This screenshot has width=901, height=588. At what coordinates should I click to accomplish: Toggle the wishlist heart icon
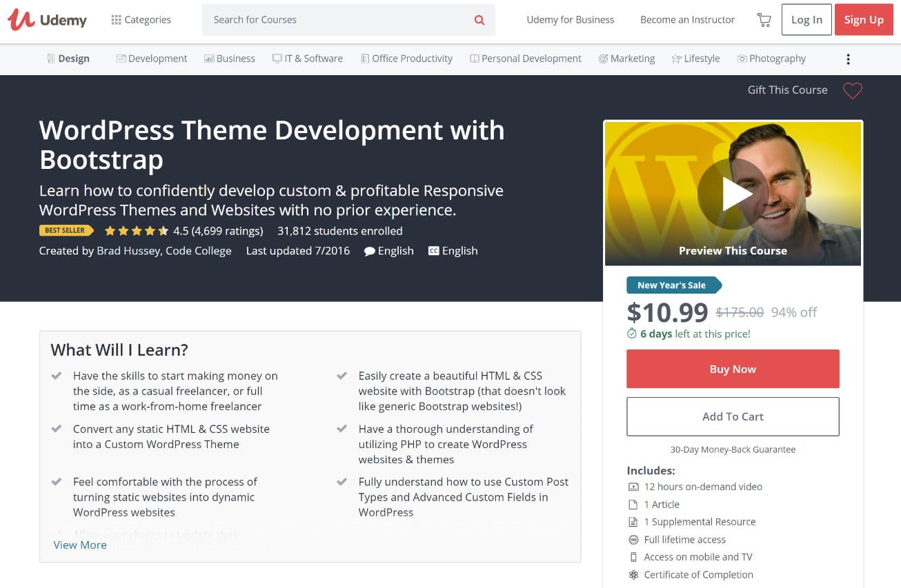[853, 90]
